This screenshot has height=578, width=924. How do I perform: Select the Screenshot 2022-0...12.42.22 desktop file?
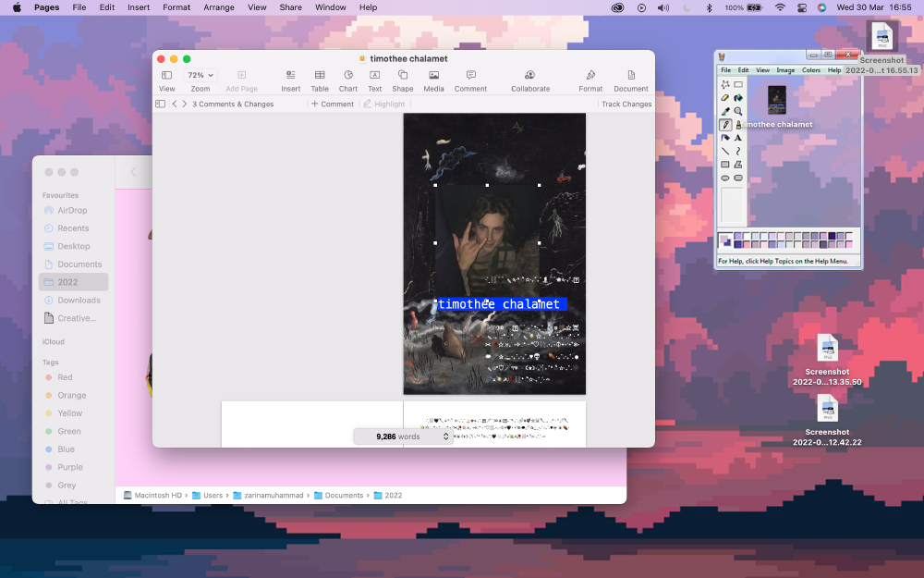pyautogui.click(x=827, y=421)
